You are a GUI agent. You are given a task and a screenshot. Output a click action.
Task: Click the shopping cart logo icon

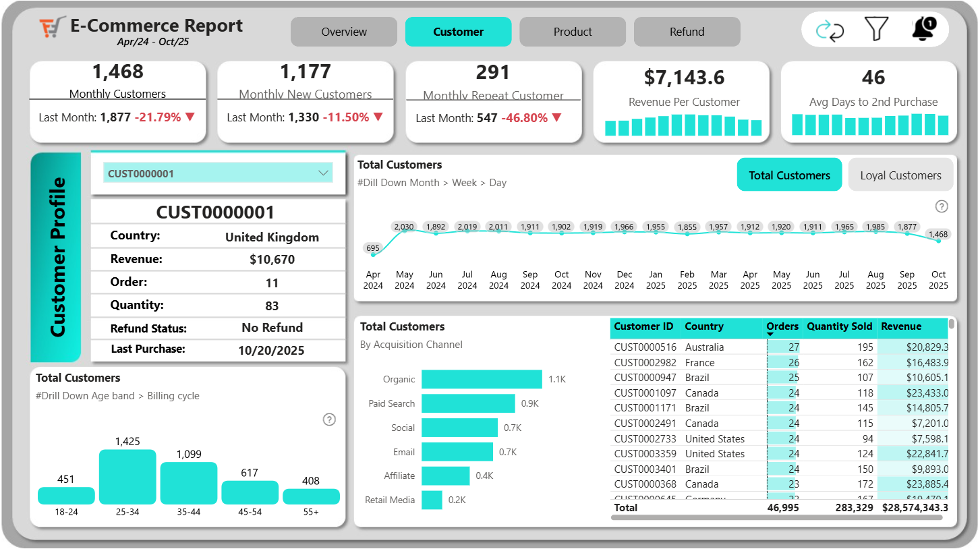point(53,28)
